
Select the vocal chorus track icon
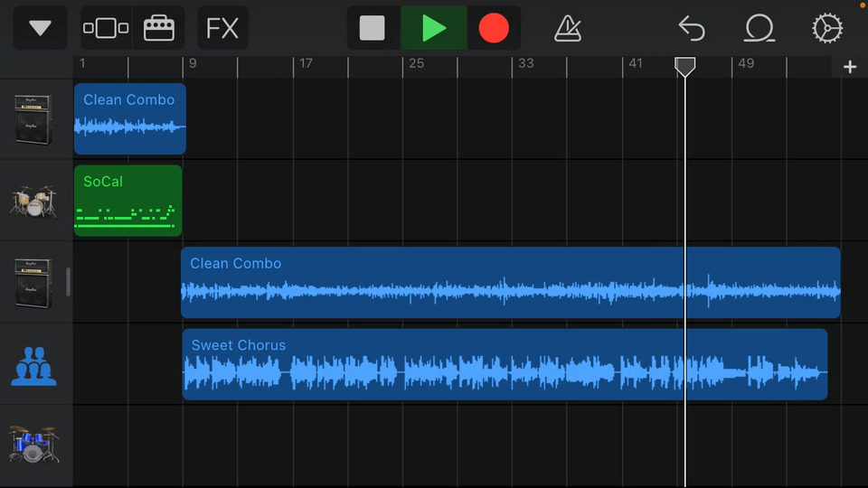pyautogui.click(x=33, y=366)
